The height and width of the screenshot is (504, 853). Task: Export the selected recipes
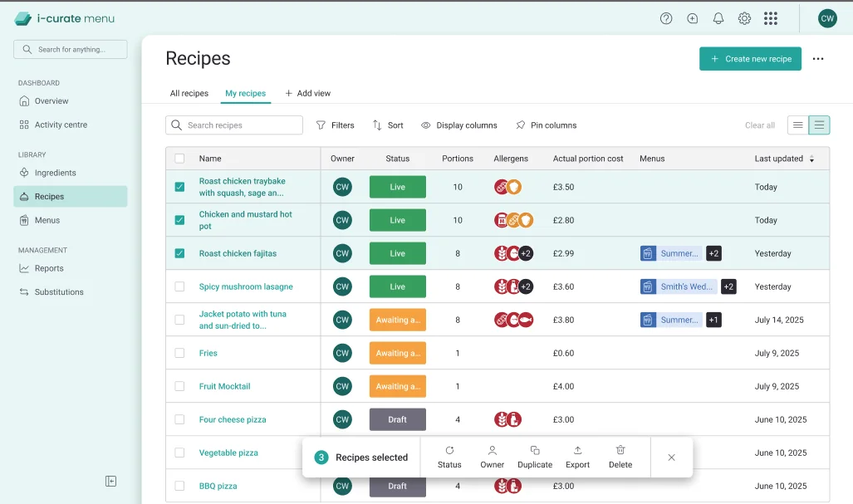pos(577,458)
